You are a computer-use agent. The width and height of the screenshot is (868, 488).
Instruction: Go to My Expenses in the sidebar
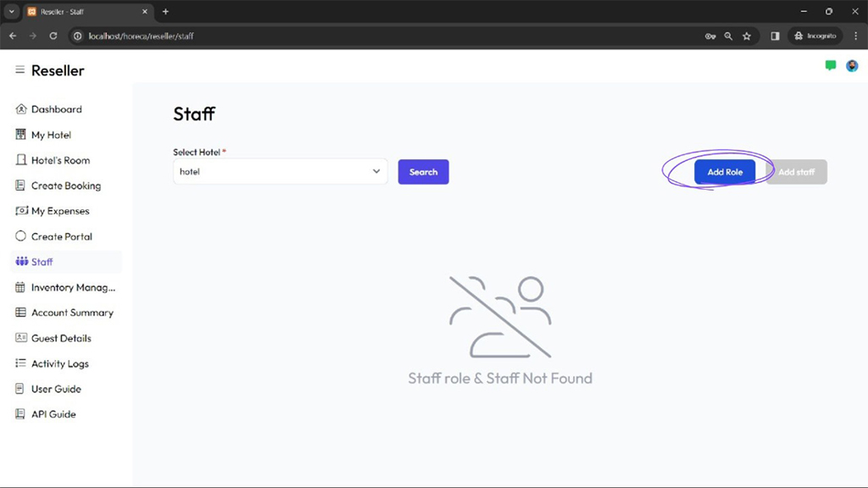[59, 211]
